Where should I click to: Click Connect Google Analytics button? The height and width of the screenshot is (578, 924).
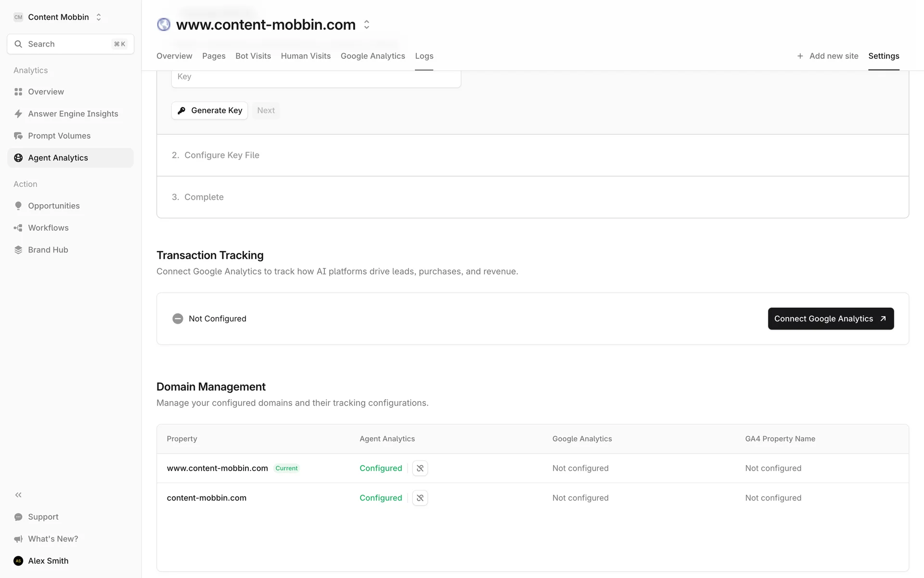[831, 319]
